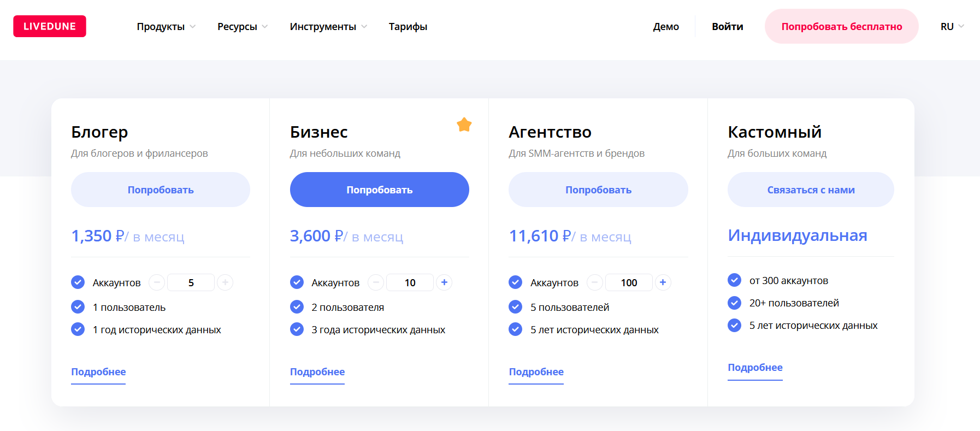
Task: Click the text Для SMM-агентств и брендов
Action: click(577, 153)
